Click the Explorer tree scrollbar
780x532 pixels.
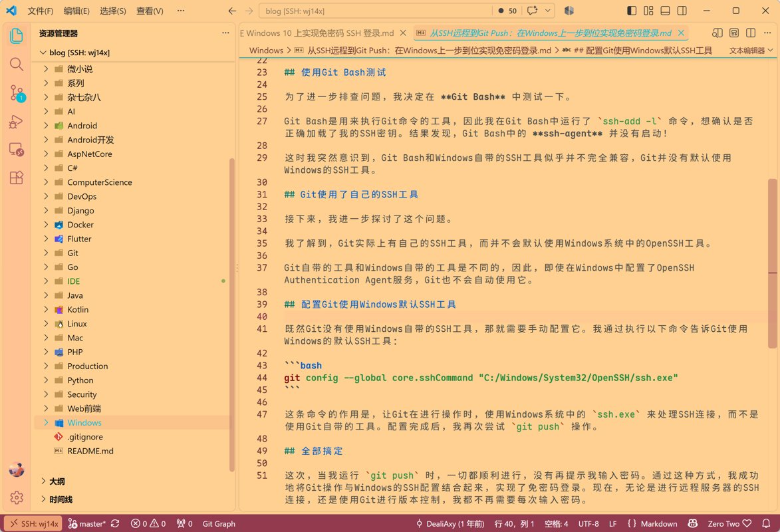(x=232, y=315)
